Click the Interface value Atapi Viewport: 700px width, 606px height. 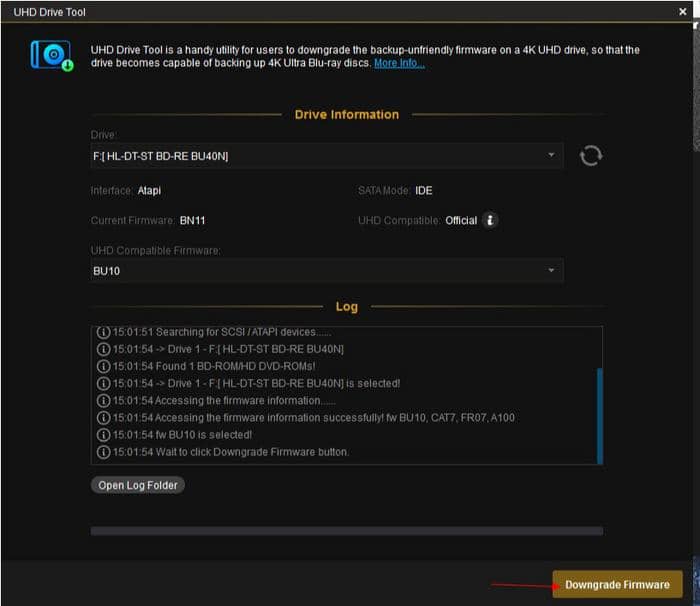(149, 191)
